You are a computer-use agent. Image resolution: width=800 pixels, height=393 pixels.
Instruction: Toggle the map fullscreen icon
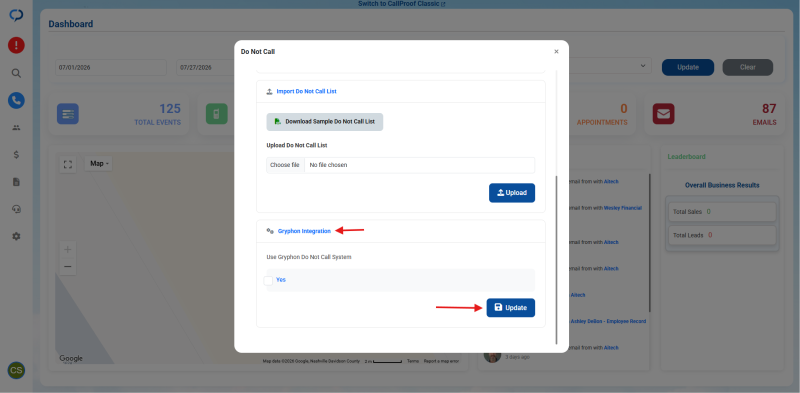pos(68,164)
